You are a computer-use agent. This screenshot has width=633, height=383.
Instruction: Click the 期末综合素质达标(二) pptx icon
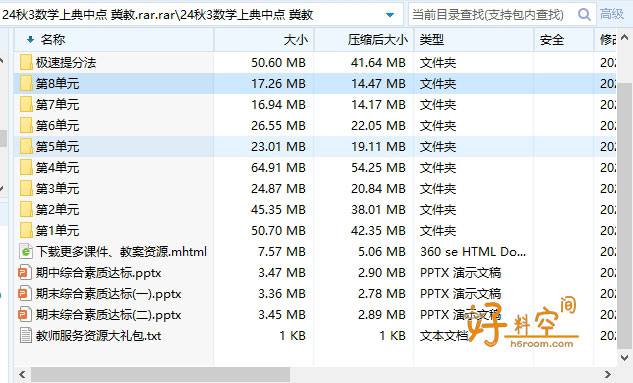pos(25,315)
